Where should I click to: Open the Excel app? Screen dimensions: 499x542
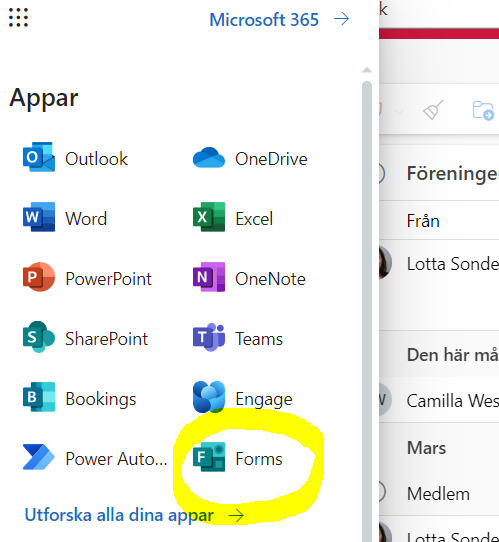click(233, 218)
